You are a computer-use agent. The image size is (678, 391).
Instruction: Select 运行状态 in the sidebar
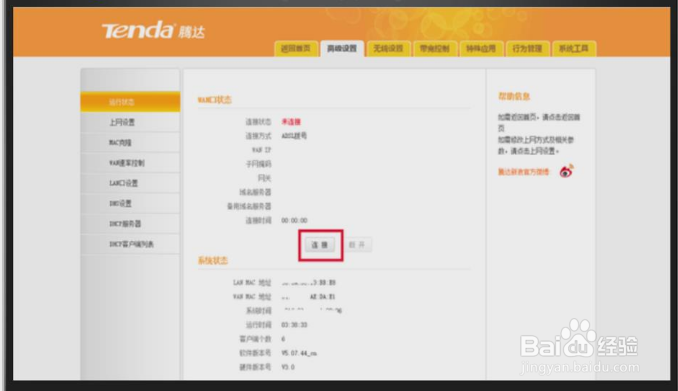coord(130,102)
